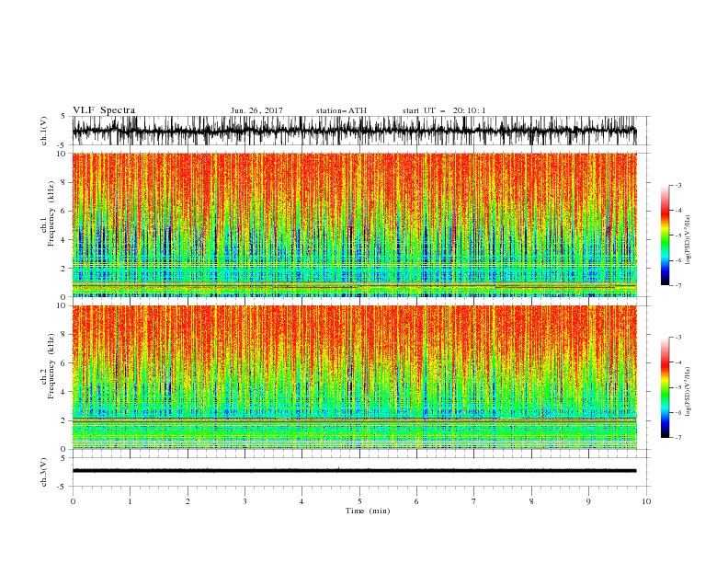Click time axis tick label "2"
This screenshot has height=563, width=728.
pyautogui.click(x=188, y=501)
